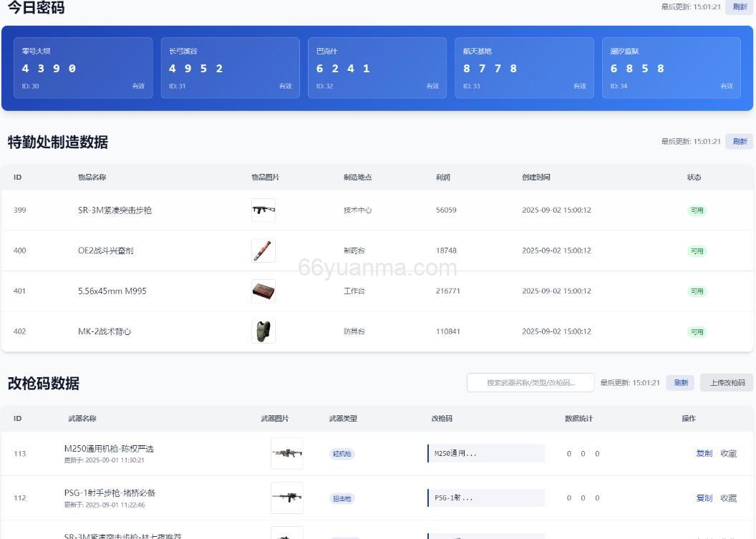This screenshot has width=756, height=539.
Task: Select the 零号大坝 password card
Action: pyautogui.click(x=83, y=68)
